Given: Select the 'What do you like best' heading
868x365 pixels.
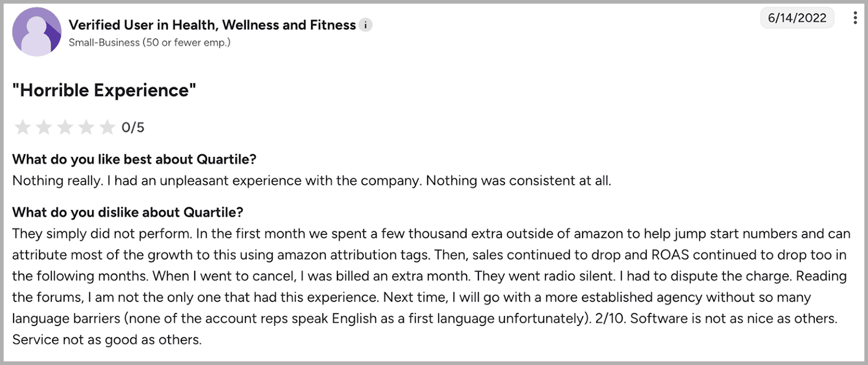Looking at the screenshot, I should (x=135, y=159).
